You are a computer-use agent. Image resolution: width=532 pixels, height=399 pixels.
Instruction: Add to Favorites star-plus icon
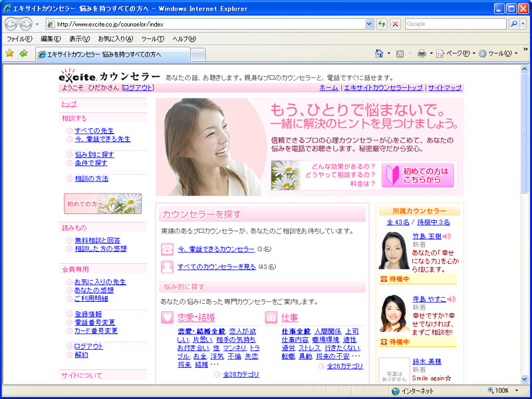click(x=23, y=53)
